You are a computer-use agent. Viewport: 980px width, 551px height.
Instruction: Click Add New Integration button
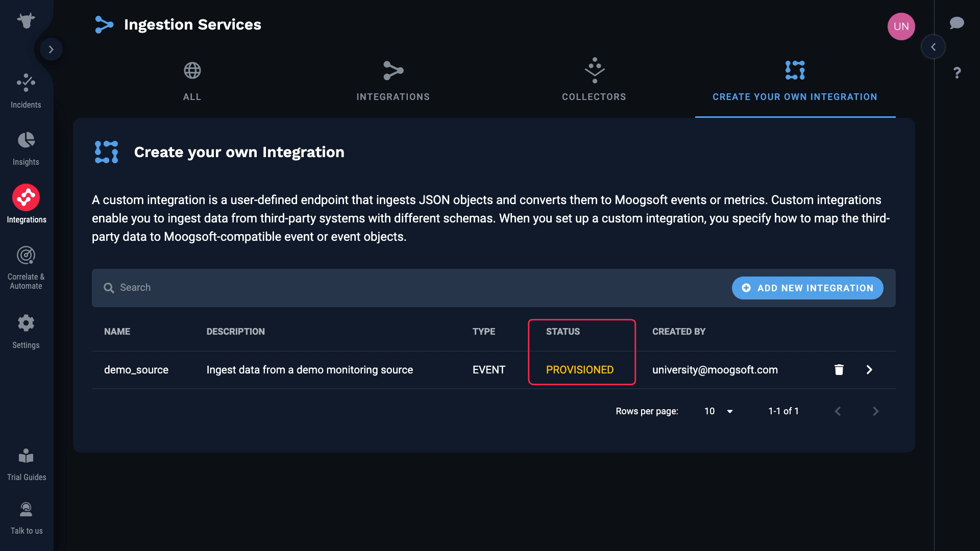(x=807, y=288)
